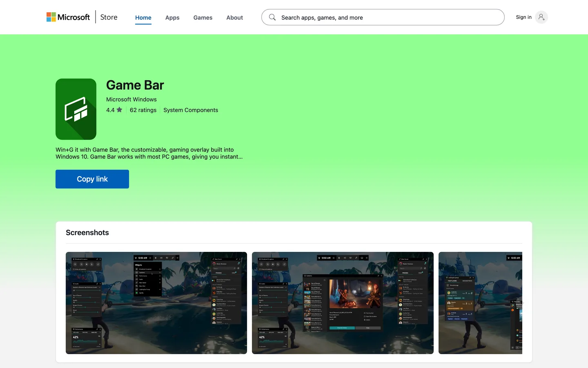The image size is (588, 368).
Task: Click the Sign in link
Action: tap(523, 17)
